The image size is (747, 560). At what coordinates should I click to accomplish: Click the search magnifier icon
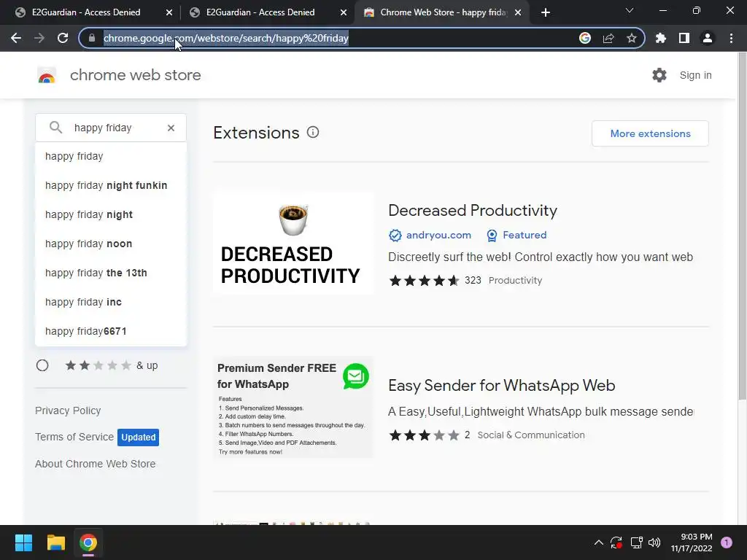55,128
